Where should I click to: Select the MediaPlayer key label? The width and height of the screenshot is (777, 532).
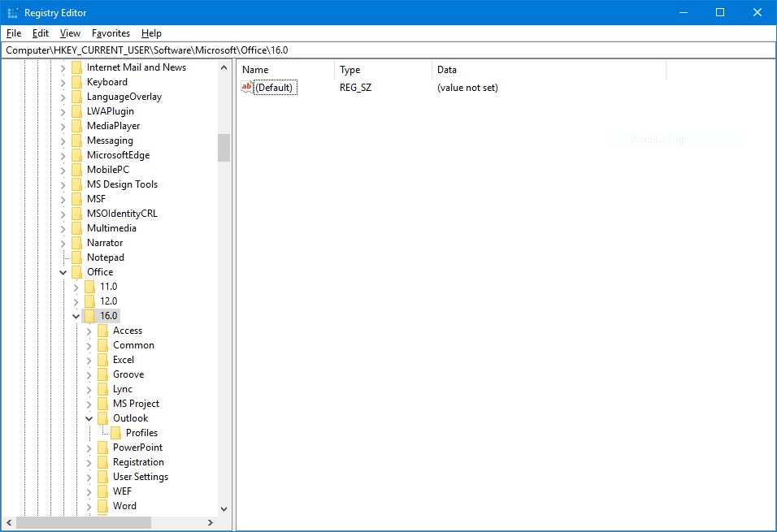pyautogui.click(x=114, y=126)
